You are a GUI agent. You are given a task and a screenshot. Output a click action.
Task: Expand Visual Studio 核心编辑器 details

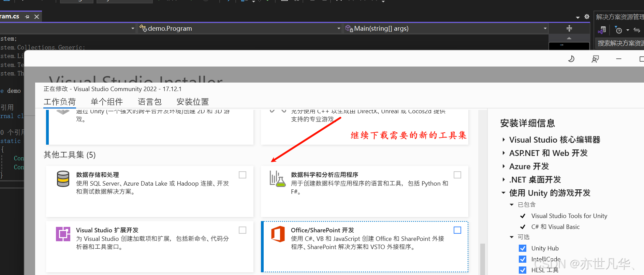[503, 140]
